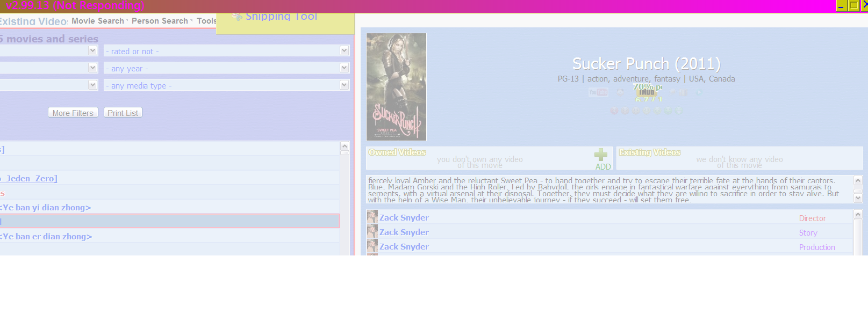The image size is (868, 322).
Task: Open Zack Snyder name link, Story row
Action: (404, 232)
